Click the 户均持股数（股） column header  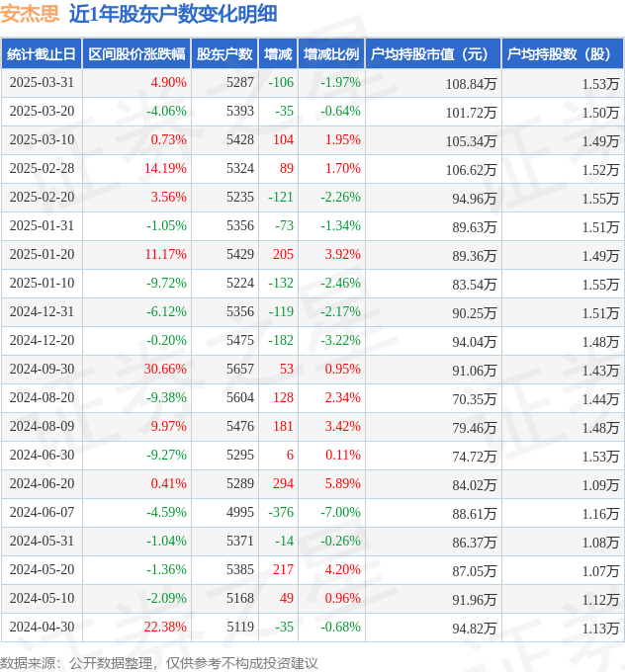click(x=561, y=54)
